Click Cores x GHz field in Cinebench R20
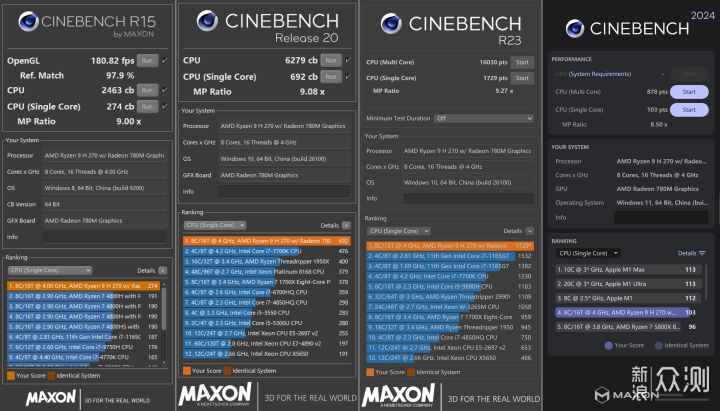 284,142
